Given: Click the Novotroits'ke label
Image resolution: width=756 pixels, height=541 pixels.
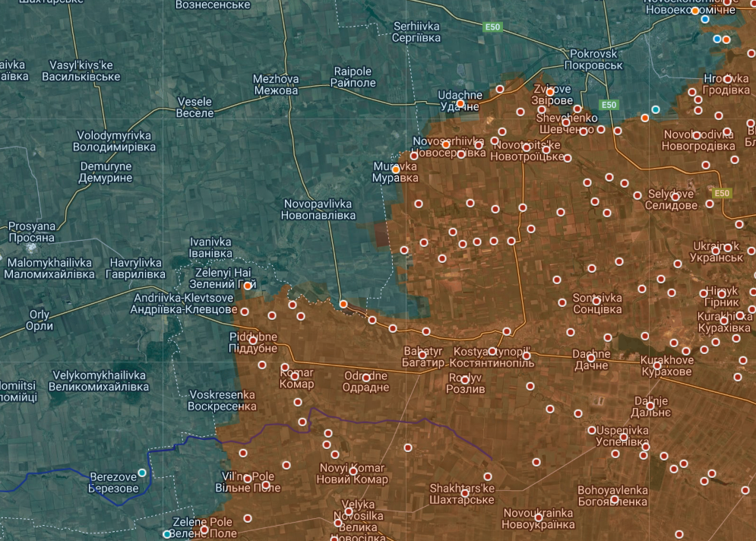Looking at the screenshot, I should [x=527, y=151].
